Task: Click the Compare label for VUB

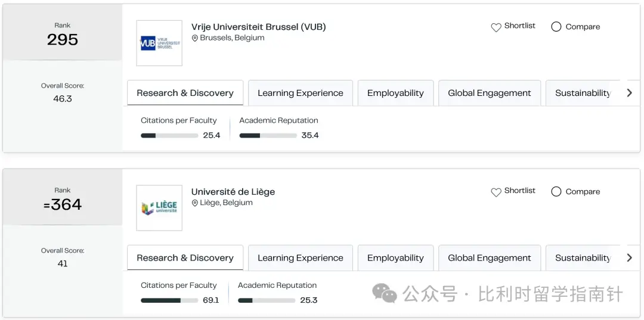Action: [x=583, y=27]
